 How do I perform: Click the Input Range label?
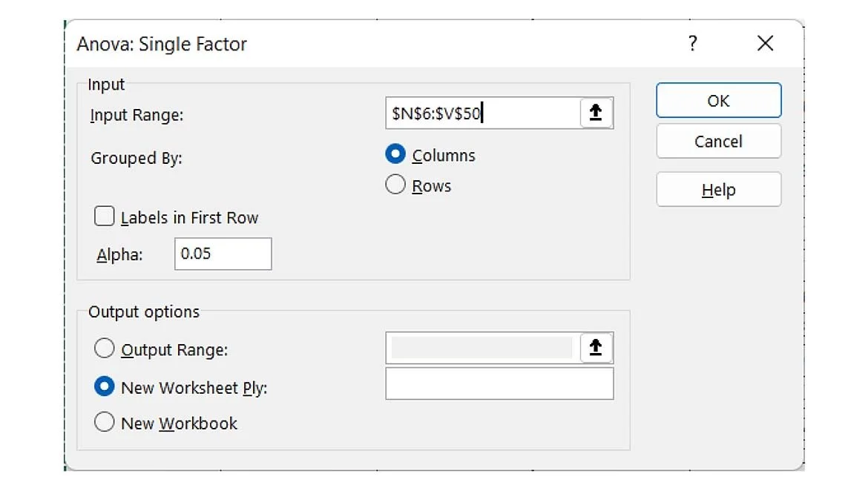click(x=137, y=115)
